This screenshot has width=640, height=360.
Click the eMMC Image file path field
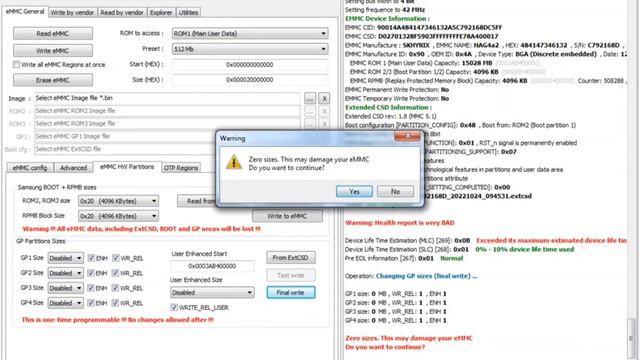point(167,98)
